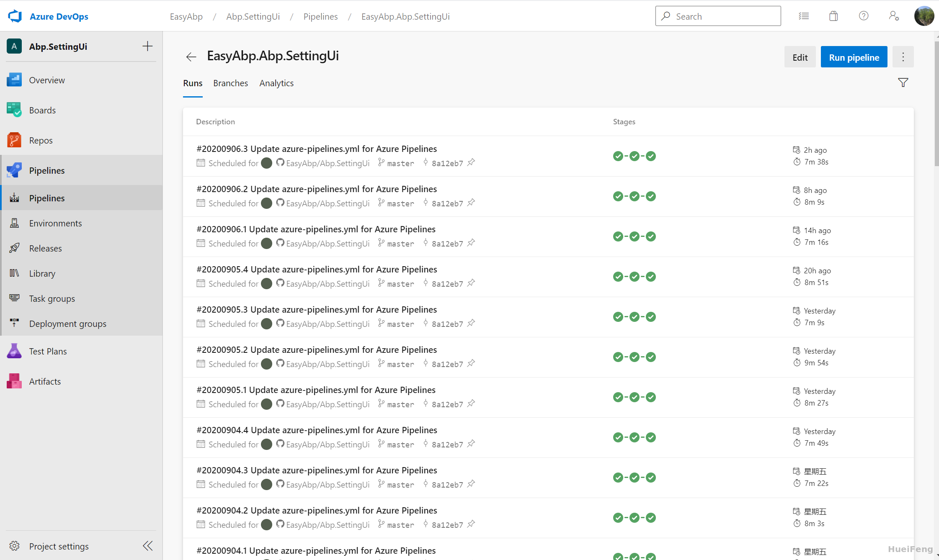Click the back arrow beside pipeline title
Image resolution: width=939 pixels, height=560 pixels.
[191, 57]
